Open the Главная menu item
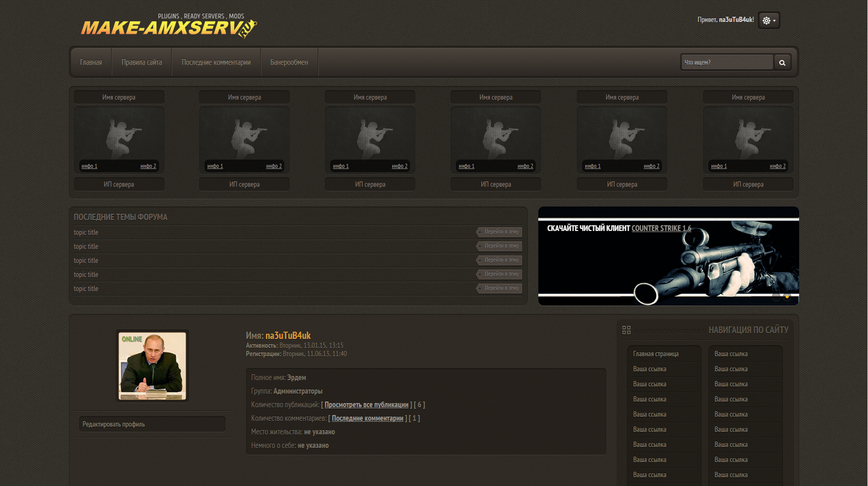868x486 pixels. [x=91, y=63]
